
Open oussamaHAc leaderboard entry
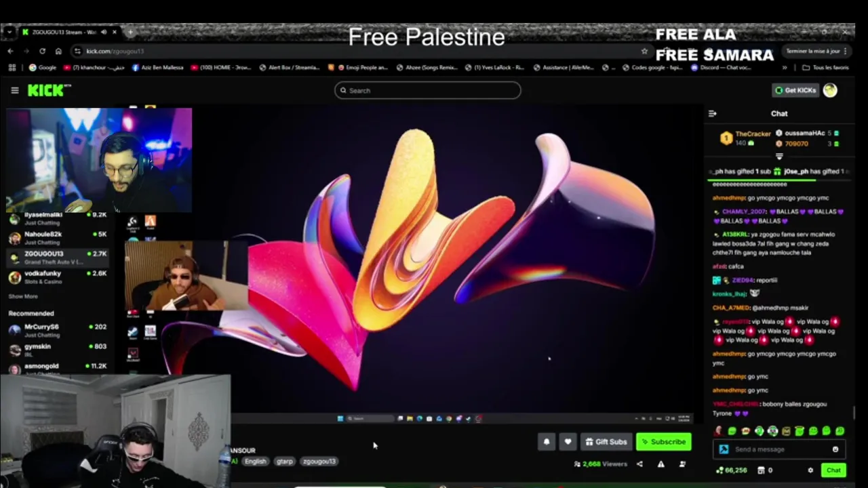pyautogui.click(x=807, y=134)
